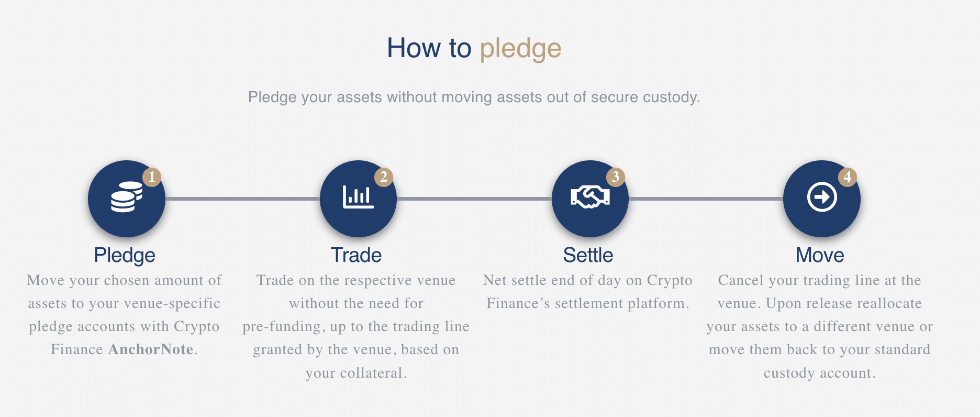The height and width of the screenshot is (417, 980).
Task: Select the number 4 step badge
Action: coord(848,177)
